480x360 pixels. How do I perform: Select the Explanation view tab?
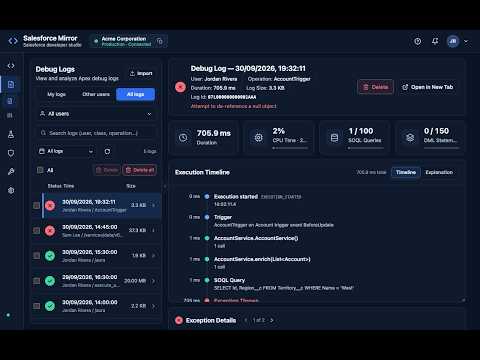[439, 172]
